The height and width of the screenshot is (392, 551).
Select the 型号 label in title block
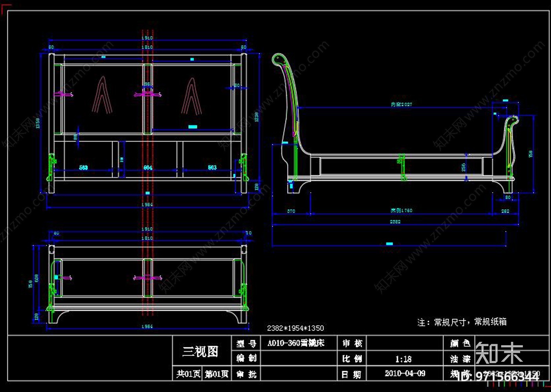(x=246, y=344)
